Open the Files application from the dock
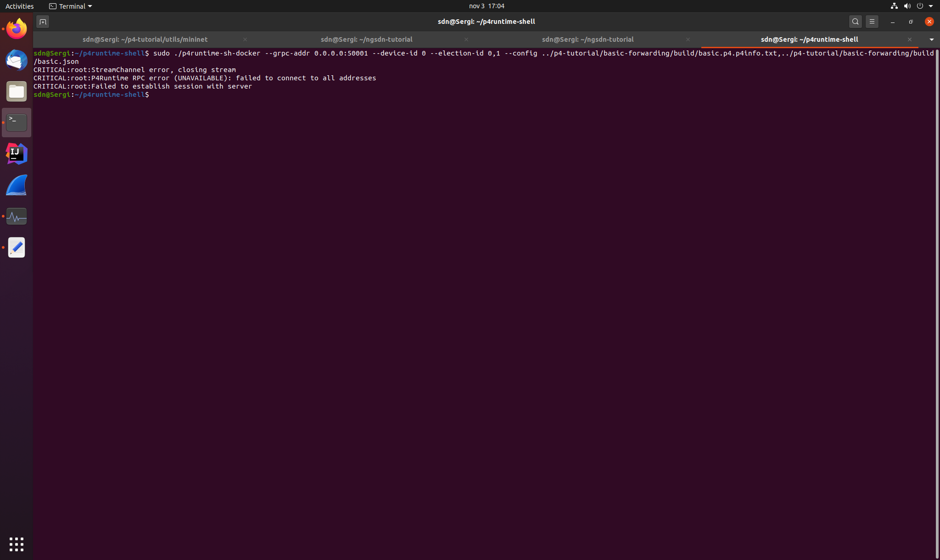Image resolution: width=940 pixels, height=560 pixels. (16, 91)
